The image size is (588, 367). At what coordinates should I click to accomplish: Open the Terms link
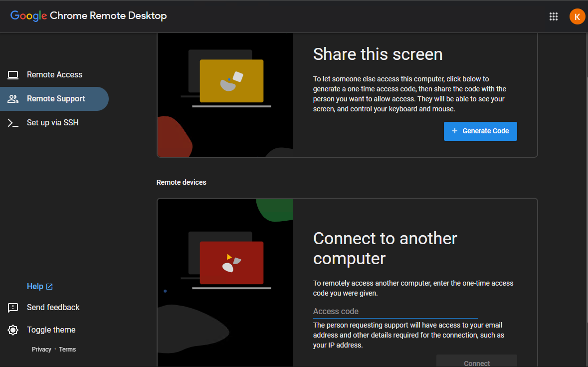pyautogui.click(x=67, y=349)
